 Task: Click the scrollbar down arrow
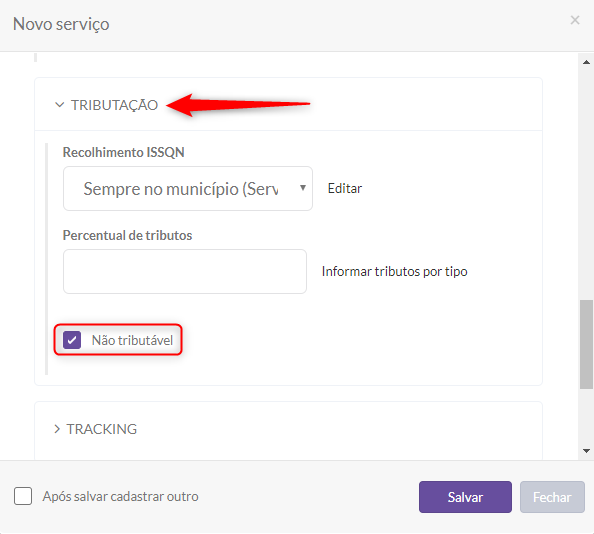[586, 451]
